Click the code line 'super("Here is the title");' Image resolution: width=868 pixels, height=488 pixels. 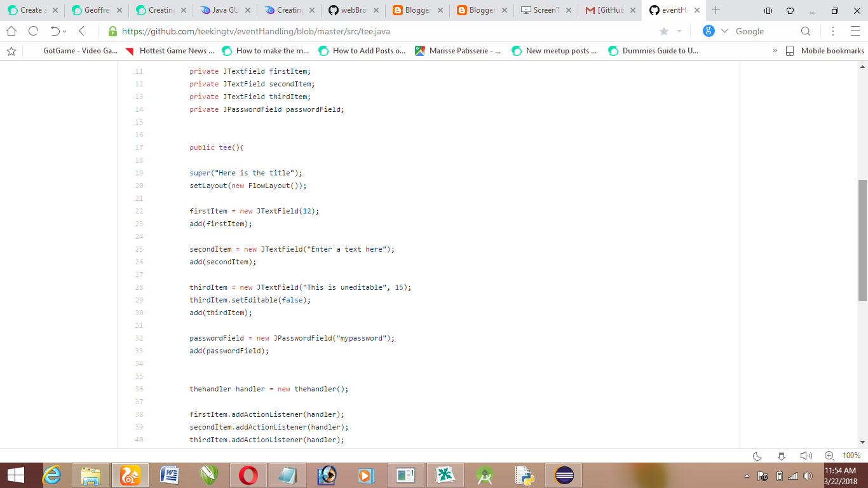[246, 173]
